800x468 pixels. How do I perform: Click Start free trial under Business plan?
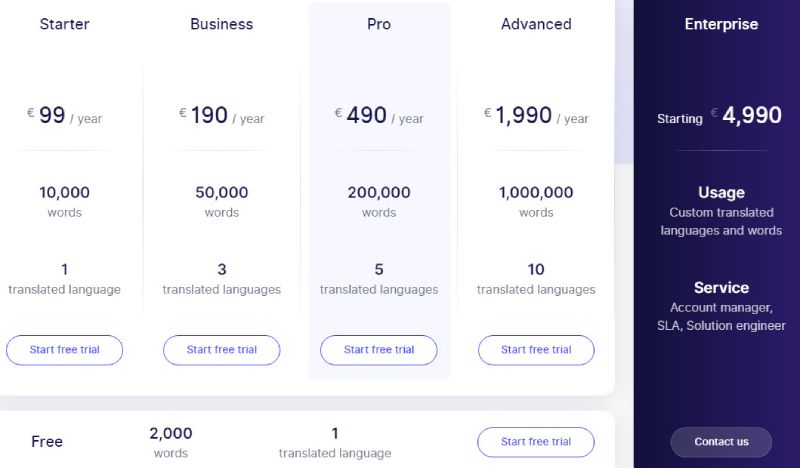(221, 350)
